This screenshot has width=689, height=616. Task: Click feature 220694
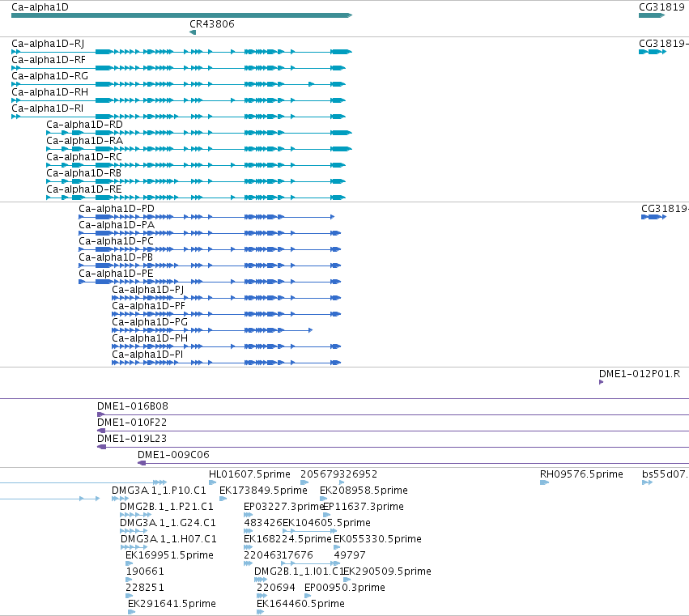coord(262,597)
